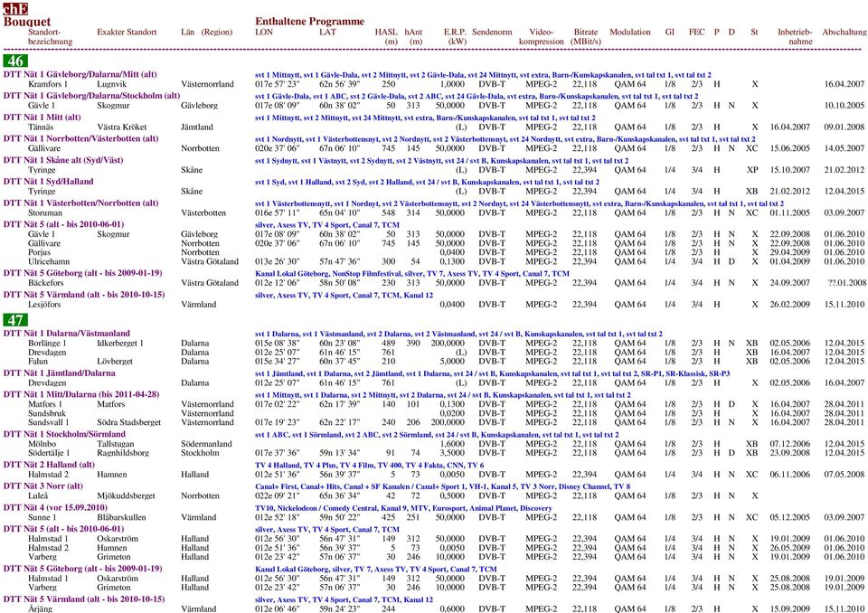868x613 pixels.
Task: Click the 'Bäckefors' site name
Action: [44, 283]
